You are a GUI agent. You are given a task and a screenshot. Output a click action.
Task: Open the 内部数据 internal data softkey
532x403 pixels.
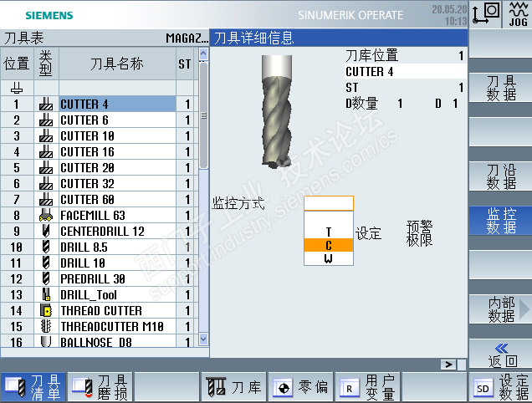coord(500,309)
